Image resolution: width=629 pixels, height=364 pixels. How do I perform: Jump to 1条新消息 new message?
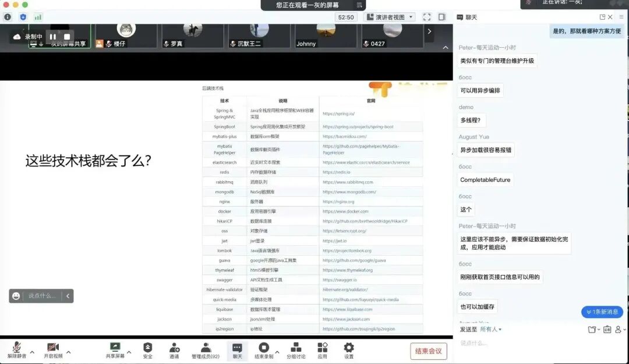tap(602, 312)
